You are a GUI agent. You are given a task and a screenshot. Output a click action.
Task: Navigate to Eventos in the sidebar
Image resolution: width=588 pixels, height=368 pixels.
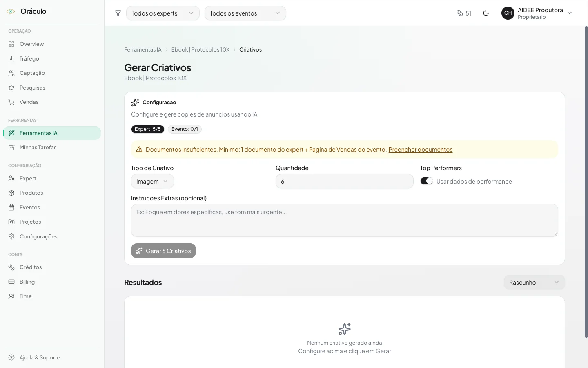click(x=52, y=207)
